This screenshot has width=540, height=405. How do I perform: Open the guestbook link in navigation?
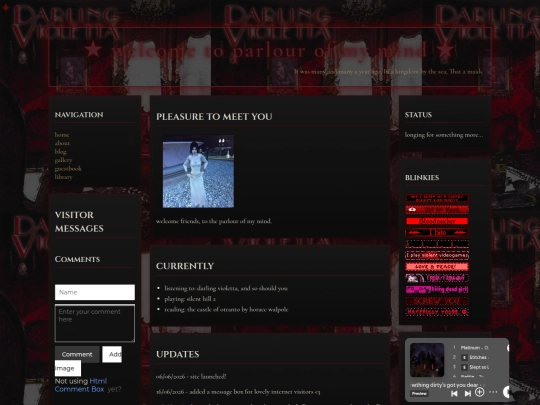point(68,168)
